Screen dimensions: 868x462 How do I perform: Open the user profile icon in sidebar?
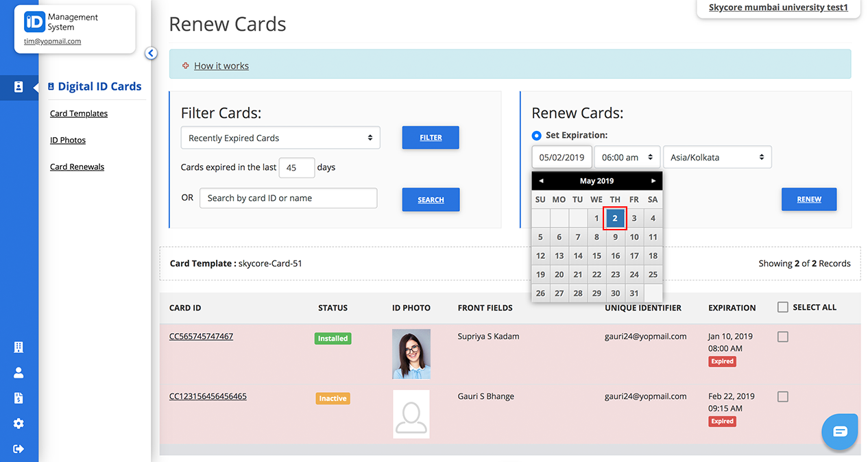tap(19, 373)
